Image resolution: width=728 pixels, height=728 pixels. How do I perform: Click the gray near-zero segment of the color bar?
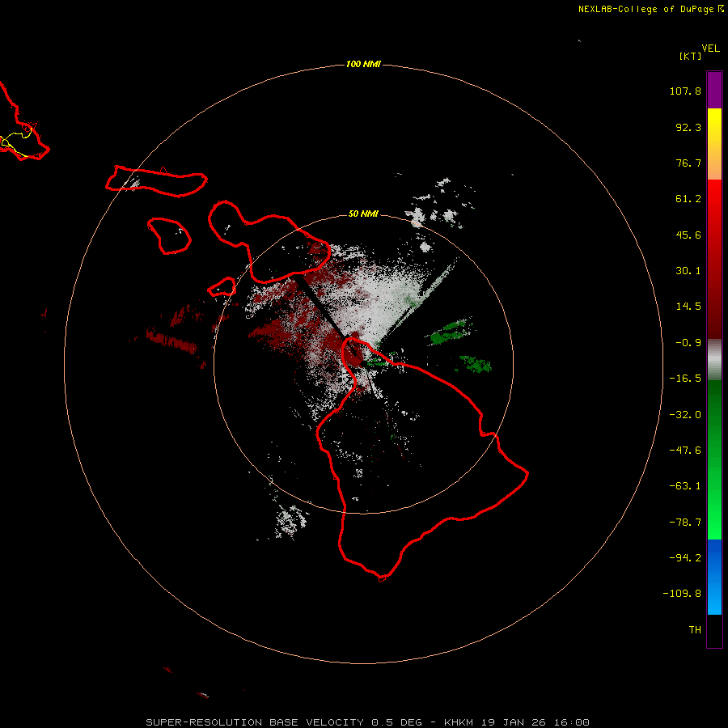point(714,360)
